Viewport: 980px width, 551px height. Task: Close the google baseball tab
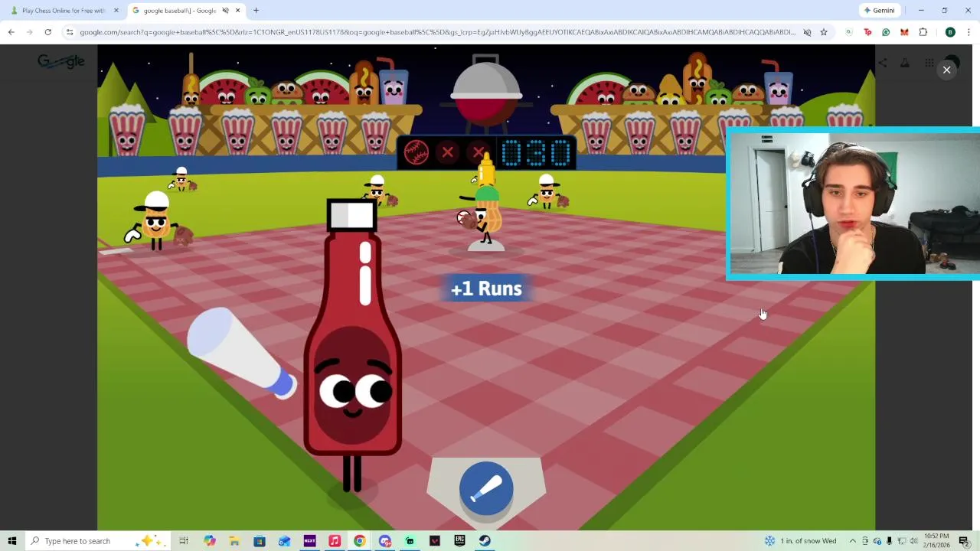(x=237, y=11)
